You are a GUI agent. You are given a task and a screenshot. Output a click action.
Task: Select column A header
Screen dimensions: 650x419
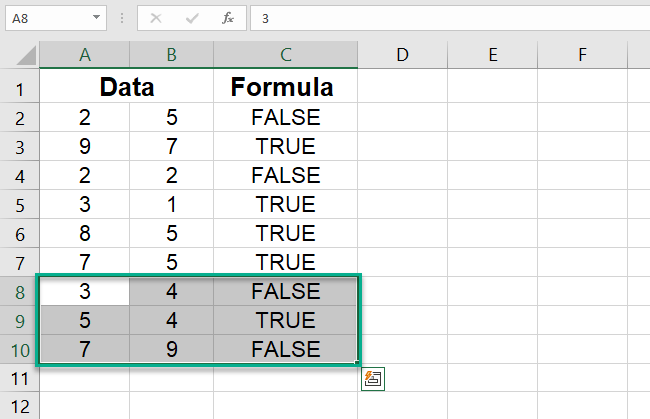pyautogui.click(x=84, y=56)
